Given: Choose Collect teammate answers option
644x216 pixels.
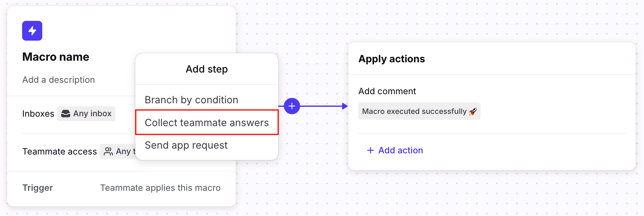Looking at the screenshot, I should pyautogui.click(x=206, y=123).
